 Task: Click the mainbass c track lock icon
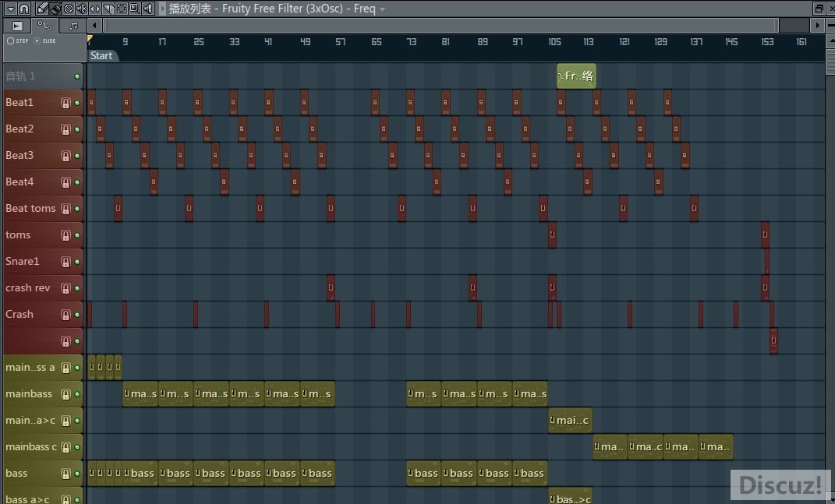pyautogui.click(x=65, y=448)
